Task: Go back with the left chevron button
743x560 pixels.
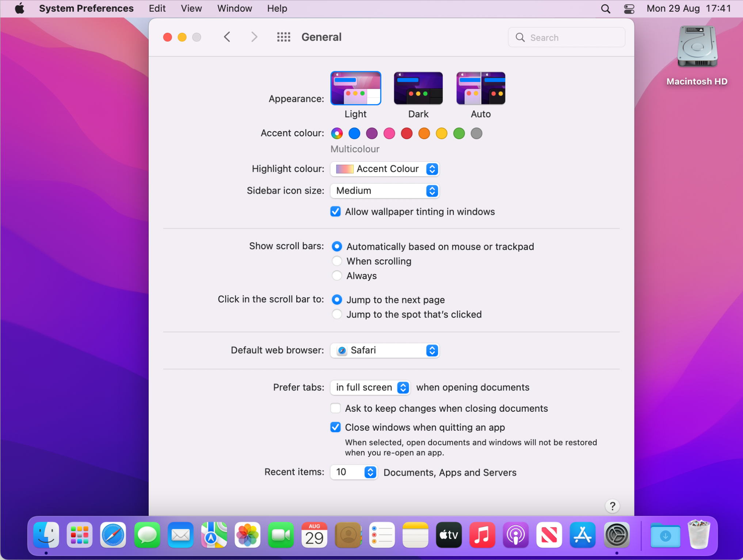Action: point(227,37)
